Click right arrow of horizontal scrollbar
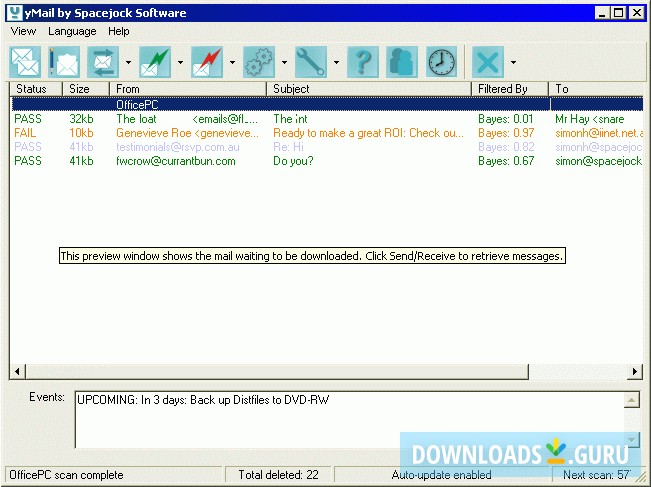Image resolution: width=651 pixels, height=487 pixels. point(635,372)
